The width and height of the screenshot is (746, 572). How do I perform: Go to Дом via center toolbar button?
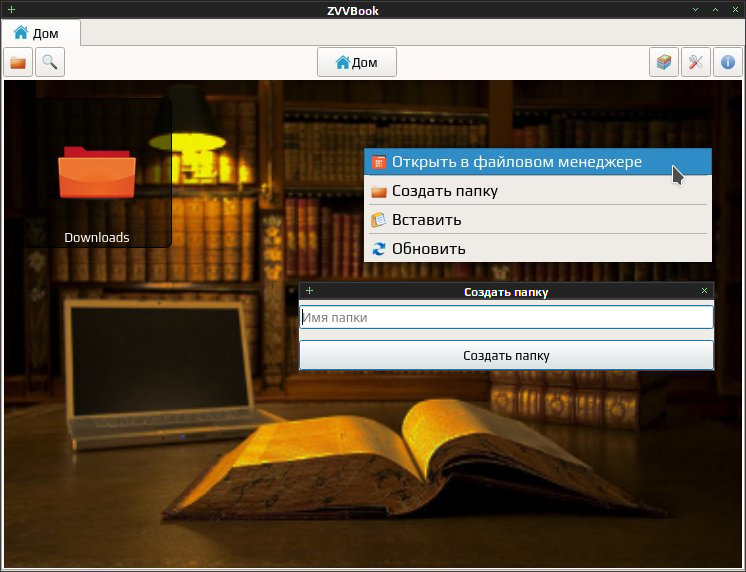[x=357, y=62]
